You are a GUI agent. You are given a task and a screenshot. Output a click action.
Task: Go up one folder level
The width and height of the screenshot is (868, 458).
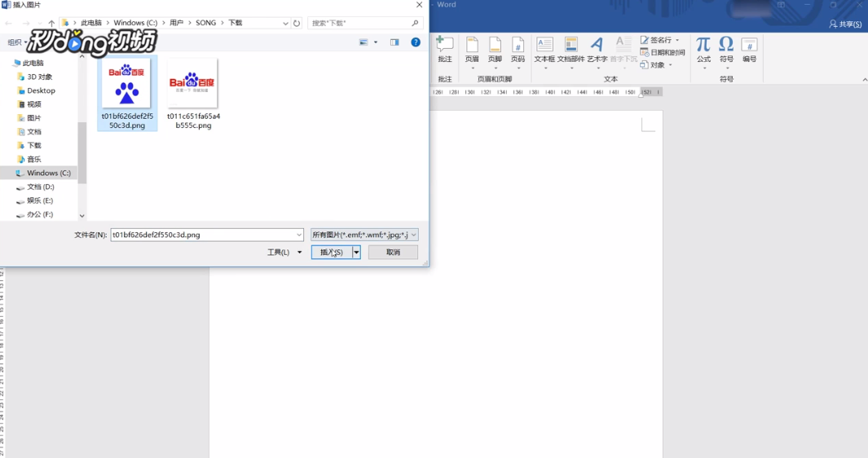tap(51, 23)
